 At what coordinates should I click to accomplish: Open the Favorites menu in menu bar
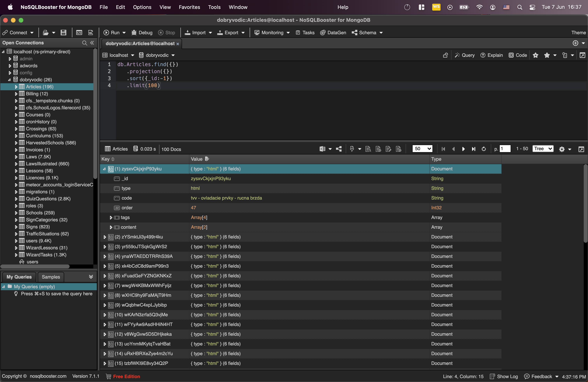(189, 7)
